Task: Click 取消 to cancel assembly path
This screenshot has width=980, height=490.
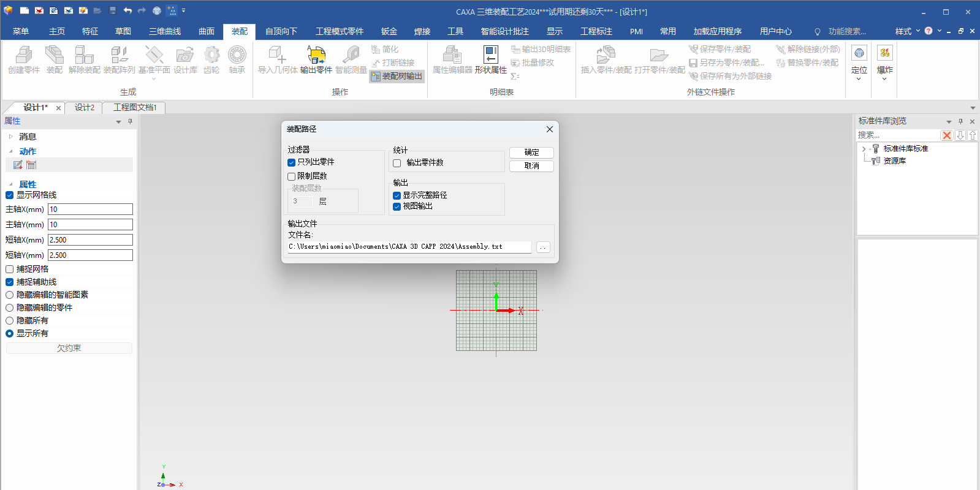Action: click(531, 166)
